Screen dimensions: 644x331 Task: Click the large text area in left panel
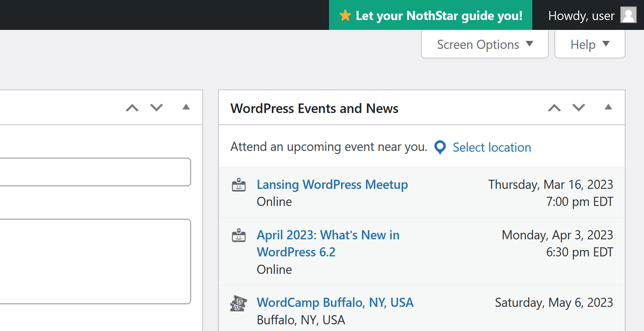(x=95, y=261)
